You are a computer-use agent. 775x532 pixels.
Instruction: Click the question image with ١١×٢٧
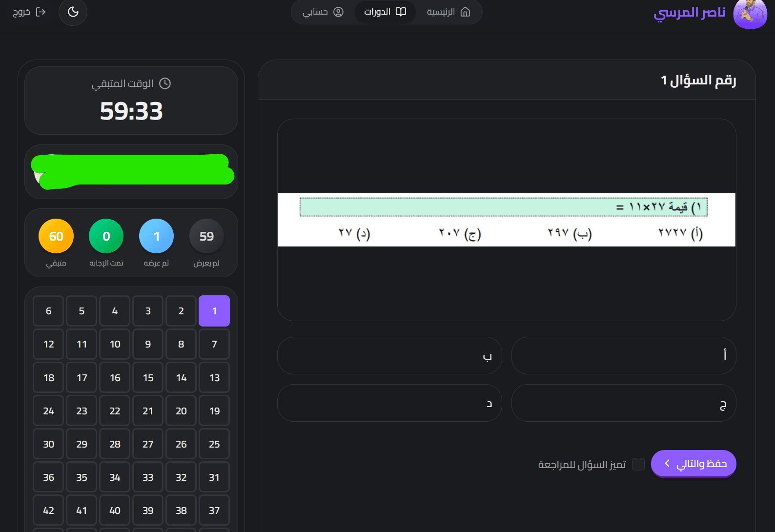[x=506, y=220]
